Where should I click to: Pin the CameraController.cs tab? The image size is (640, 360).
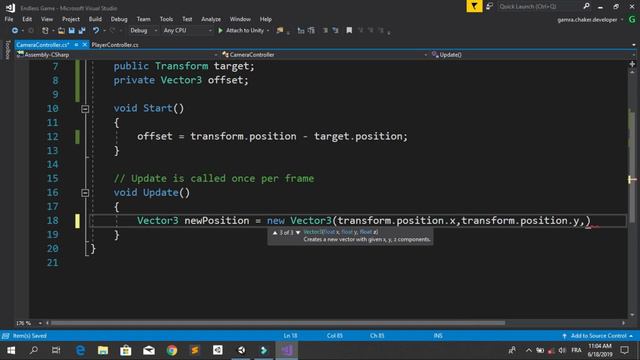pyautogui.click(x=76, y=45)
